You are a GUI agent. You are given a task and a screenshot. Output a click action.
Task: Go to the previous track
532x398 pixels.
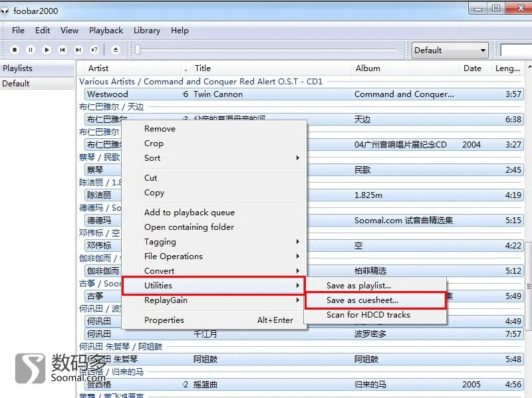[x=63, y=50]
